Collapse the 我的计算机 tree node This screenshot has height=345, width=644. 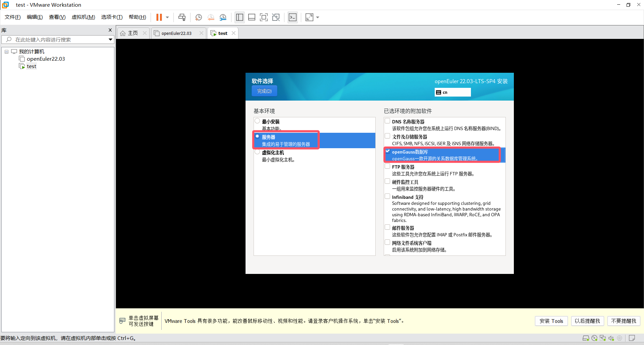tap(6, 52)
